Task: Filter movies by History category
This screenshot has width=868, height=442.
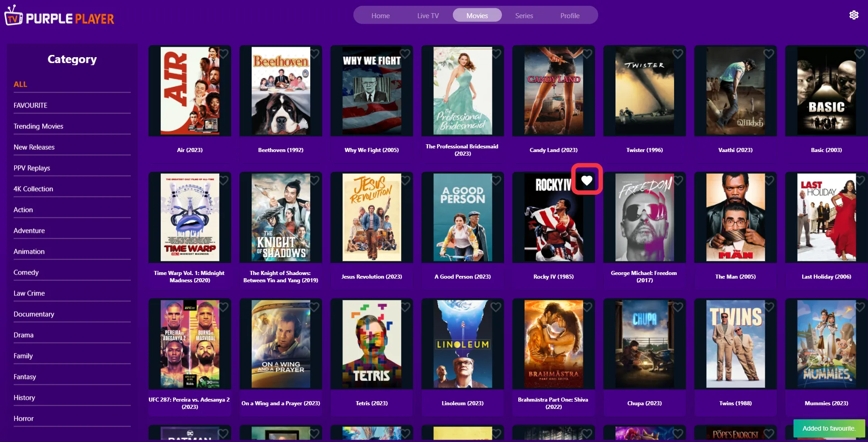Action: pos(72,398)
